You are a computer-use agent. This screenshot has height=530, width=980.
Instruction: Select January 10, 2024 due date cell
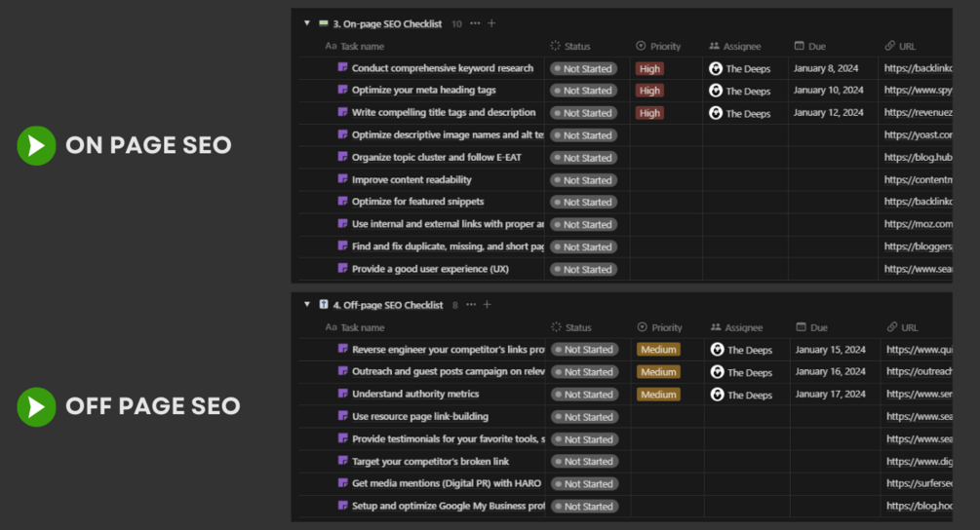point(828,91)
